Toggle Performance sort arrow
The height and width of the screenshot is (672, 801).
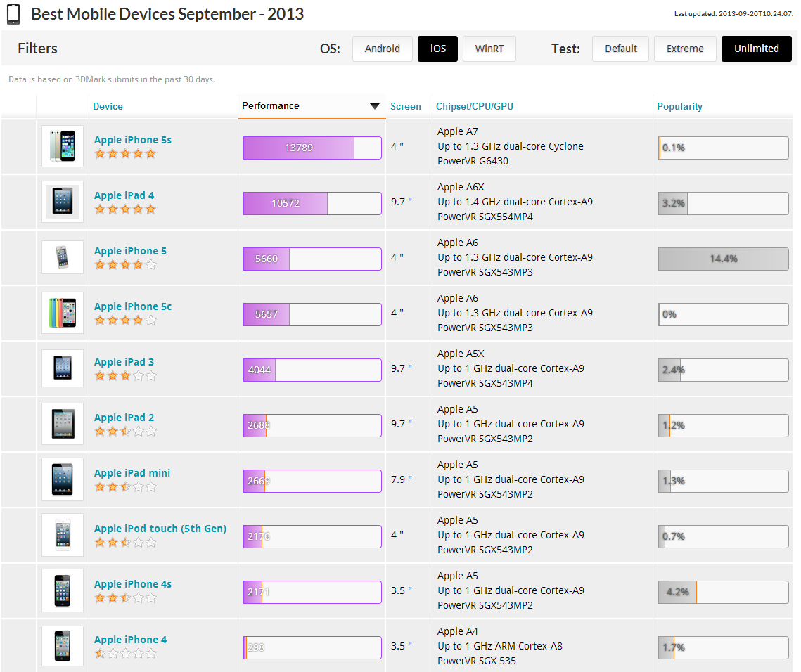coord(374,106)
